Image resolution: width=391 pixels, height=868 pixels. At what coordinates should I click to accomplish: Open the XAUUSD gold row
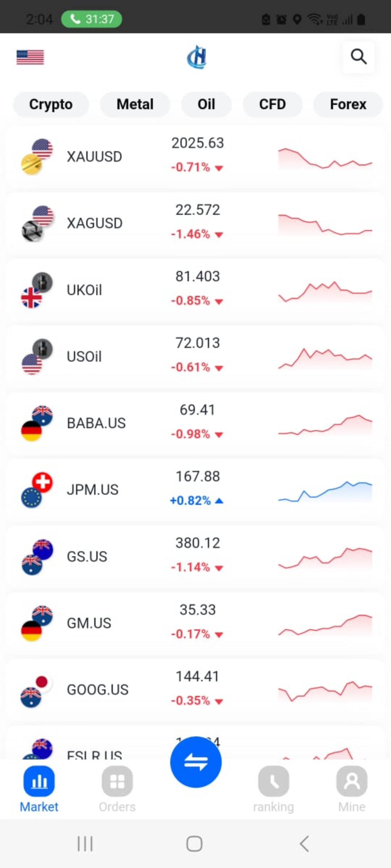(94, 157)
